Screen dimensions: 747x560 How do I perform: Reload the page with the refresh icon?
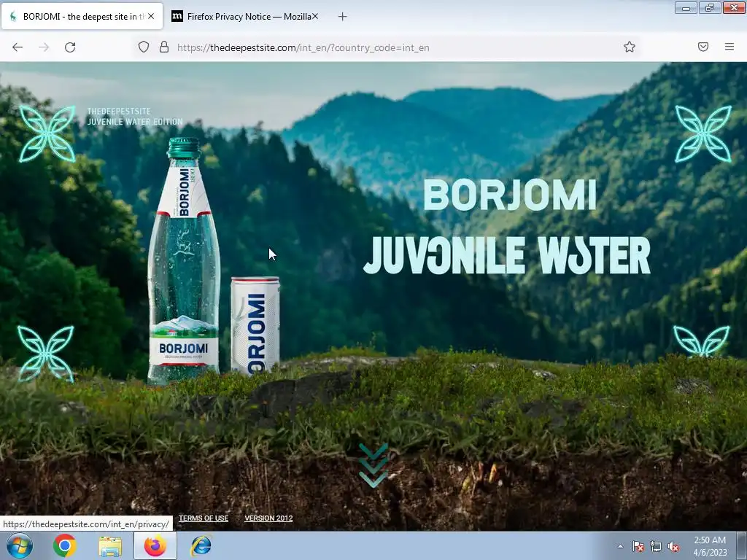pyautogui.click(x=70, y=47)
